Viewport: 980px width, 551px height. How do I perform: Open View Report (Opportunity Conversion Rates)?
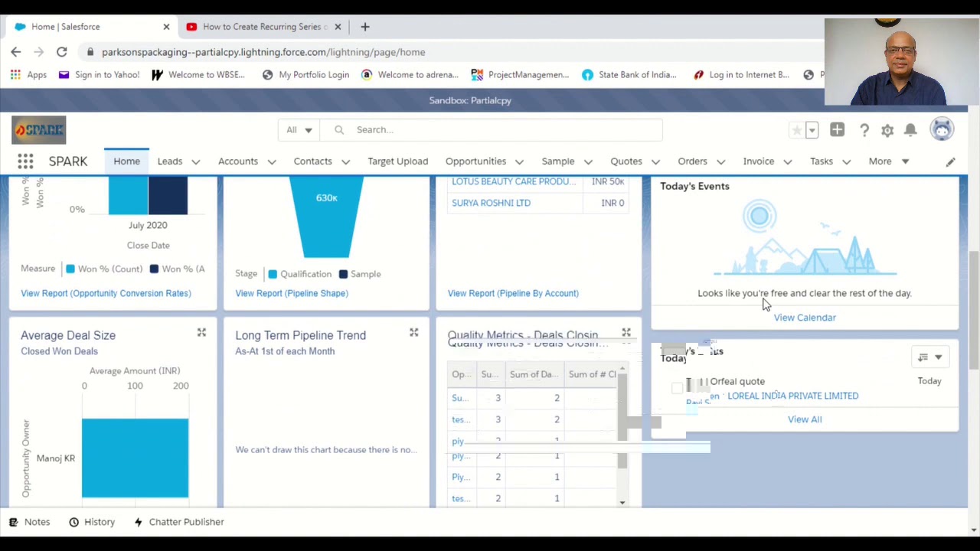[x=106, y=293]
